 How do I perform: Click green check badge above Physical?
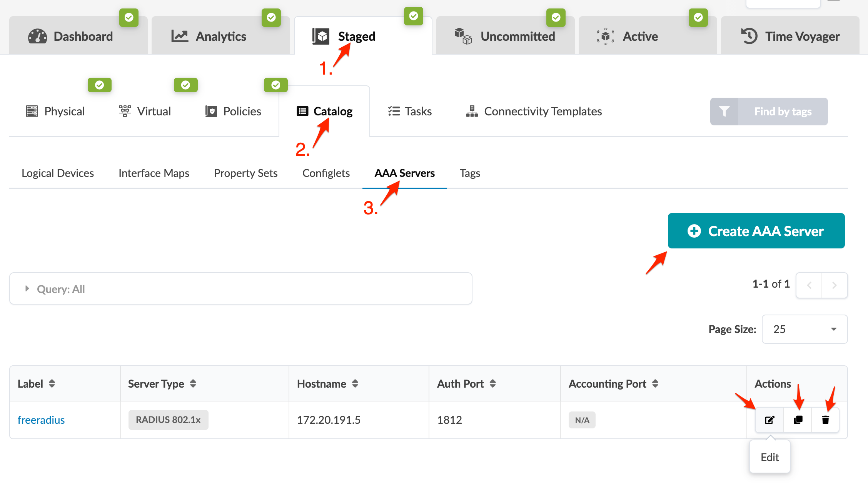coord(100,85)
